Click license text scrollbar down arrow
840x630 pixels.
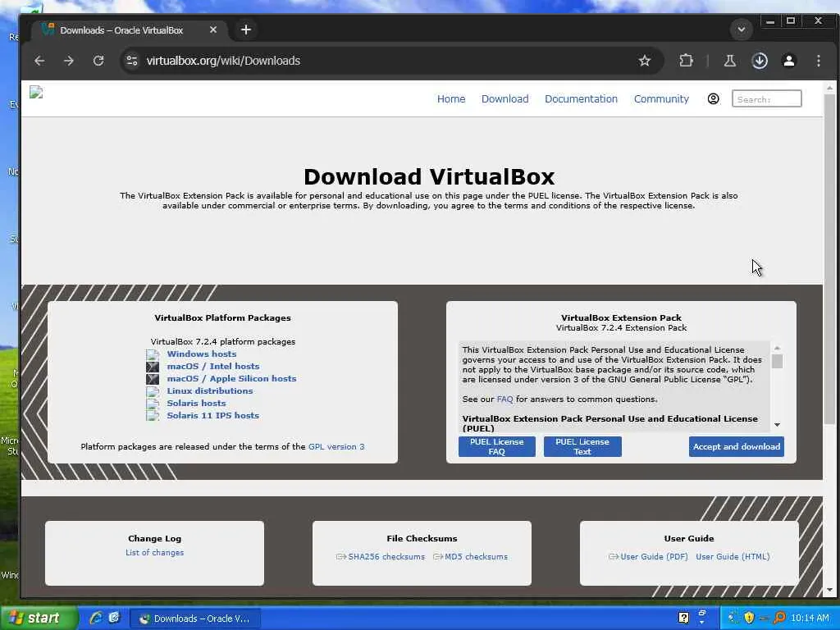click(x=777, y=425)
